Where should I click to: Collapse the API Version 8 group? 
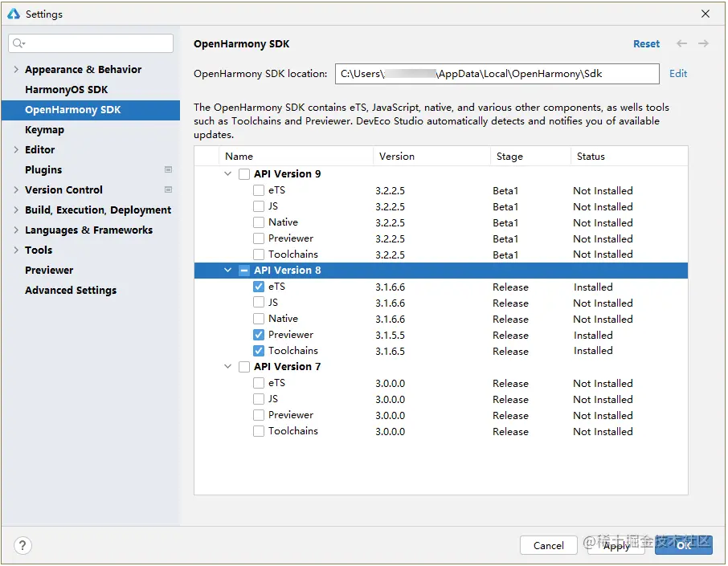click(x=228, y=270)
